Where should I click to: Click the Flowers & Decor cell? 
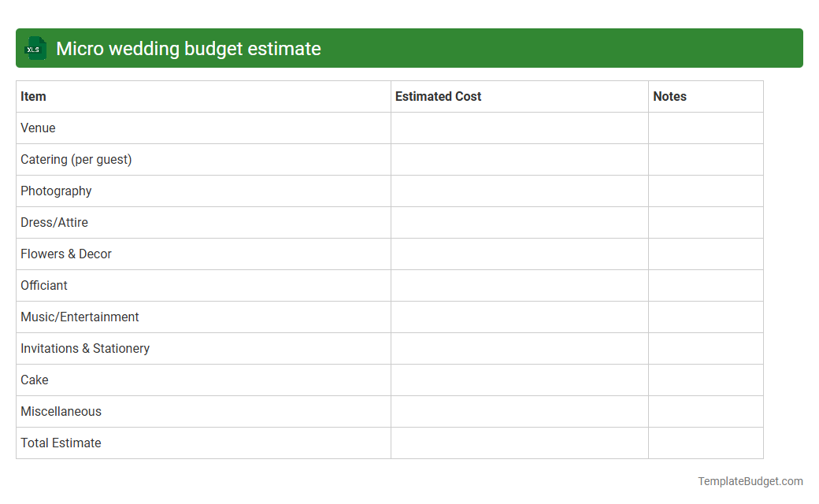[x=66, y=254]
